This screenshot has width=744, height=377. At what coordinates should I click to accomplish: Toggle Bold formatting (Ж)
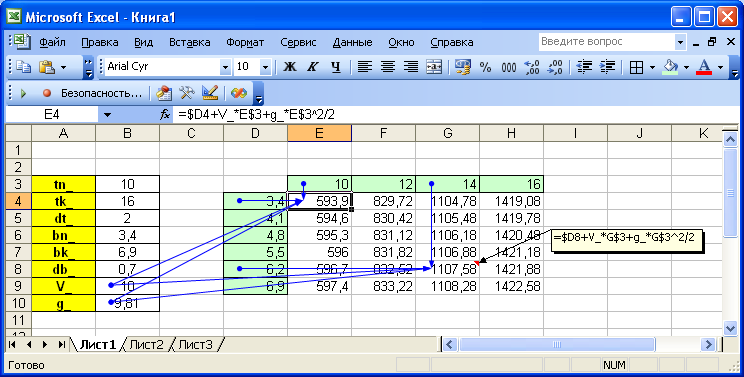[x=289, y=67]
